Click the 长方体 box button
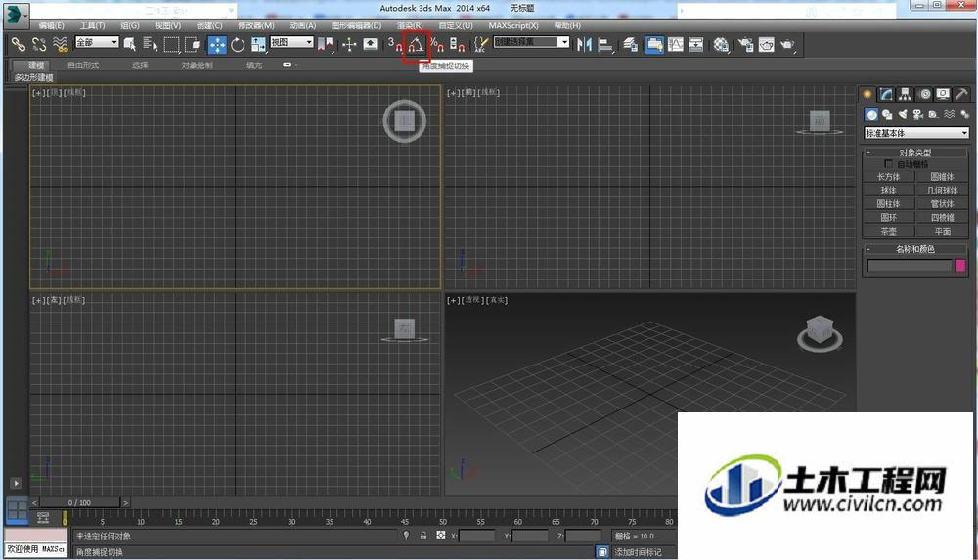This screenshot has height=560, width=978. (889, 177)
